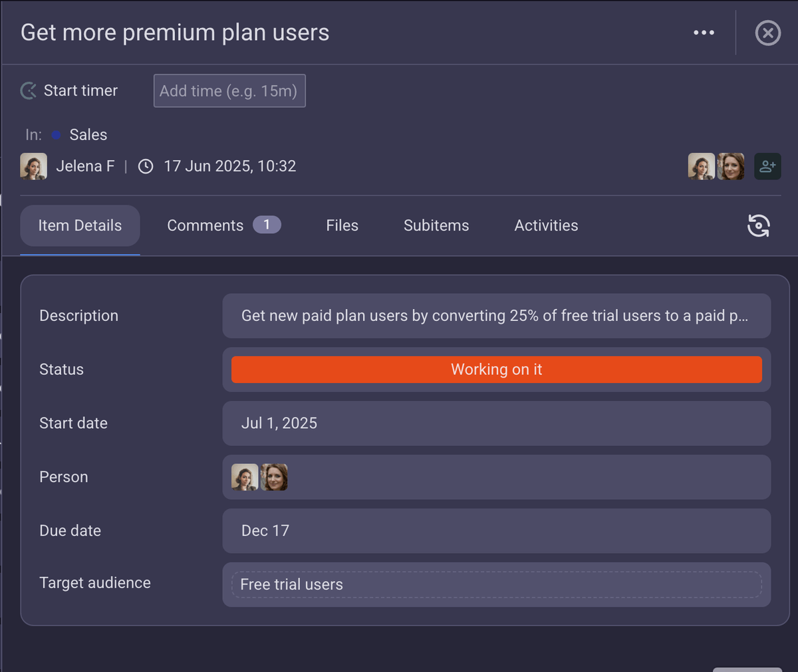Select the Item Details tab
Screen dimensions: 798x672
[x=80, y=226]
